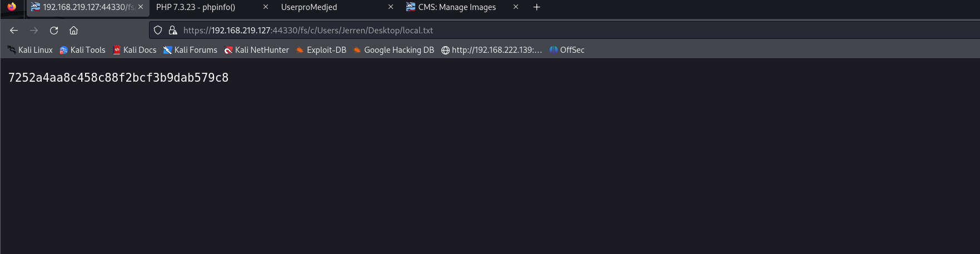Viewport: 980px width, 254px height.
Task: Open the Firefox home page
Action: click(x=73, y=31)
